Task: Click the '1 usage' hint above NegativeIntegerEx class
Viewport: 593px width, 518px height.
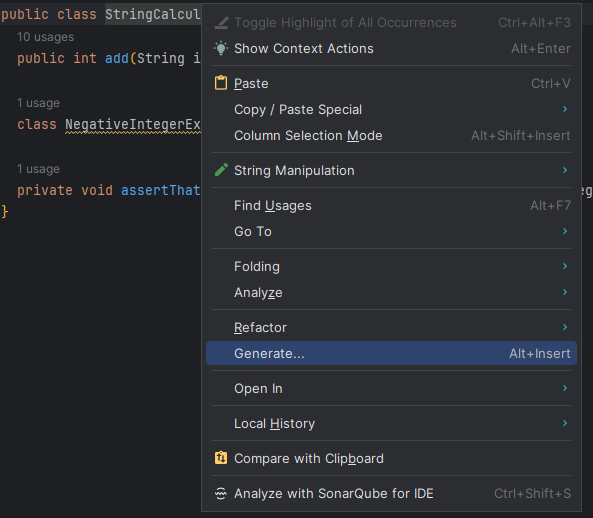Action: (38, 103)
